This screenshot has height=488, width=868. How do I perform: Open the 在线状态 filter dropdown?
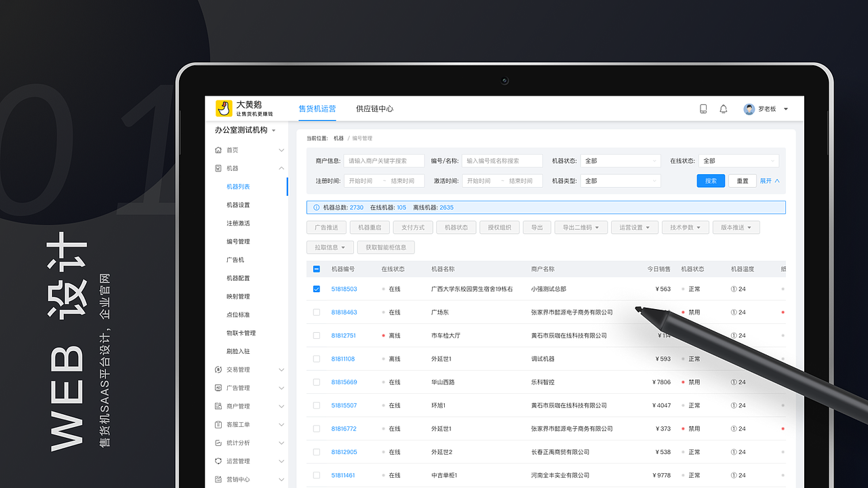[738, 161]
